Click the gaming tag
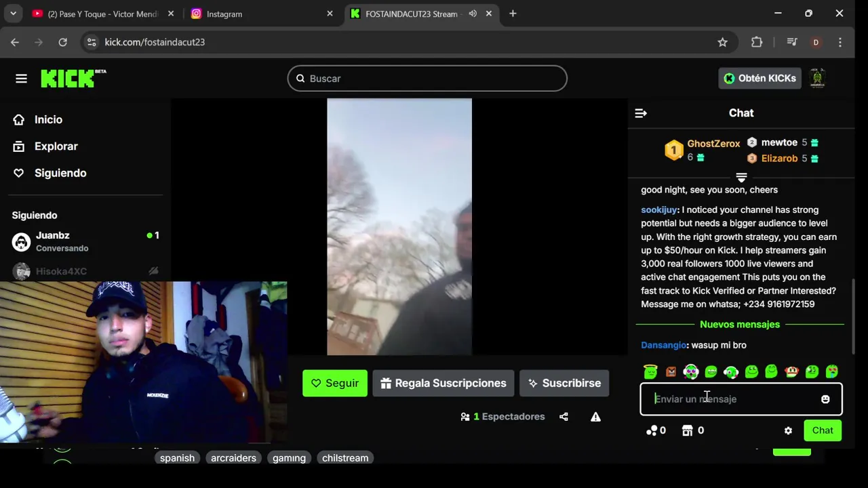 click(289, 458)
